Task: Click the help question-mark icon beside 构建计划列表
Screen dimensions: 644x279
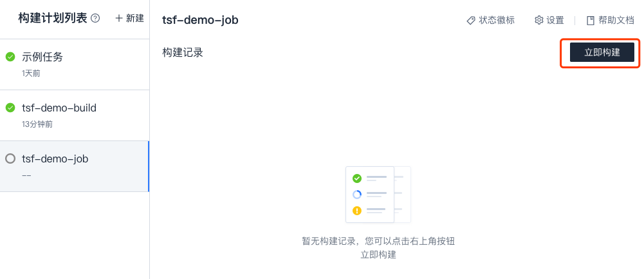Action: coord(96,19)
